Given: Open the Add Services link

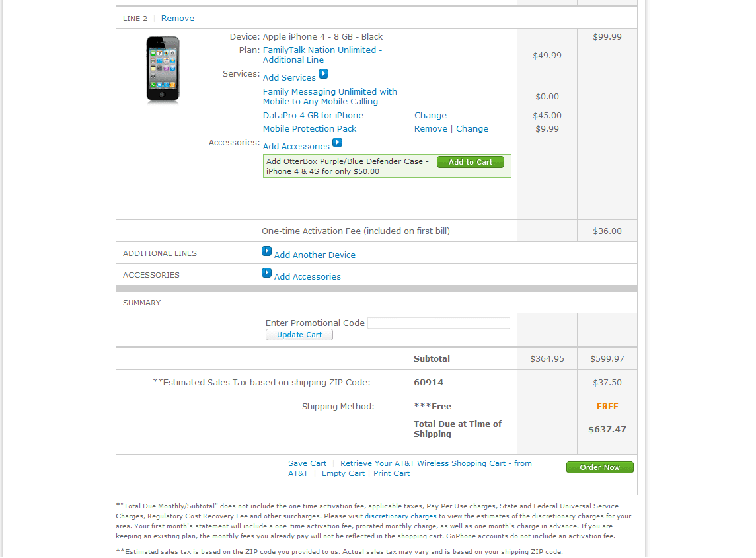Looking at the screenshot, I should coord(289,77).
